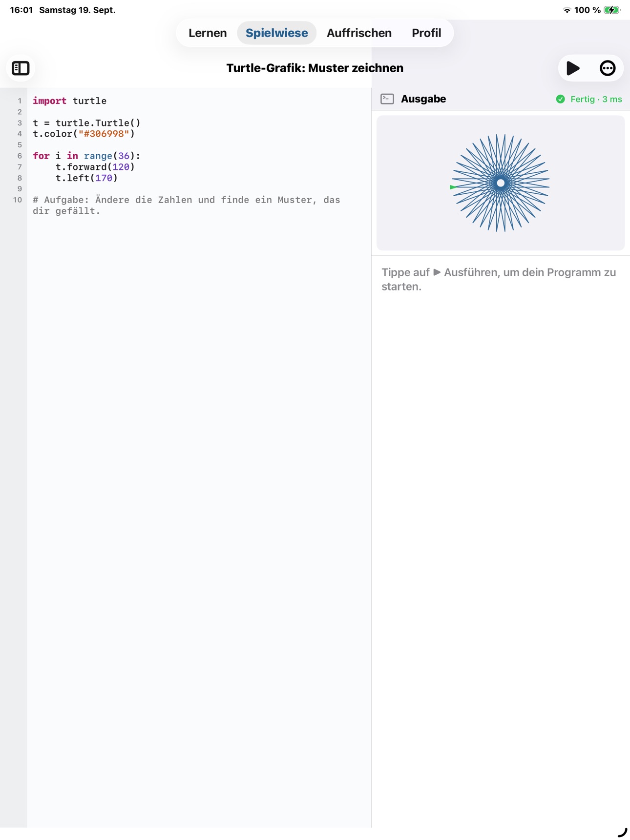Open the Auffrischen tab
Screen dimensions: 630x840
(359, 33)
